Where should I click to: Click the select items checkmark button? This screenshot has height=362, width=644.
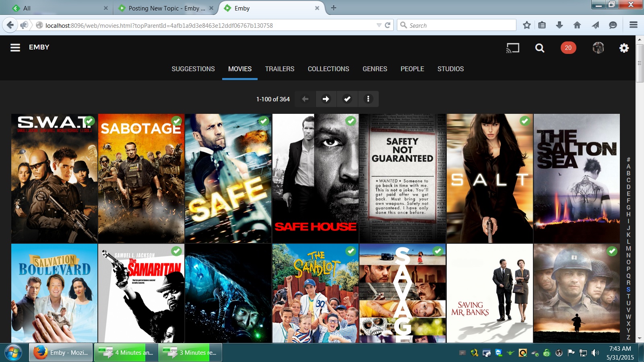point(347,99)
